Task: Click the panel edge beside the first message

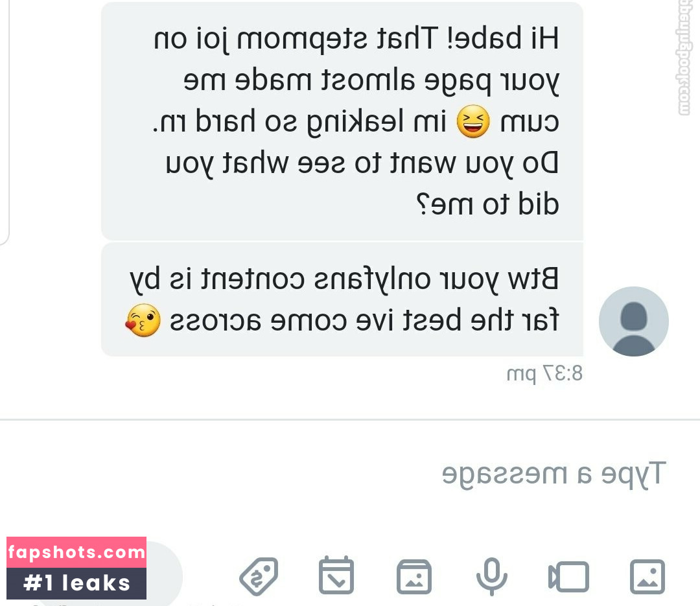Action: point(5,121)
